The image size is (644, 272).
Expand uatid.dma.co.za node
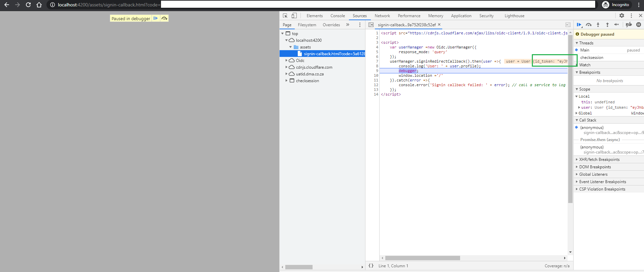287,74
